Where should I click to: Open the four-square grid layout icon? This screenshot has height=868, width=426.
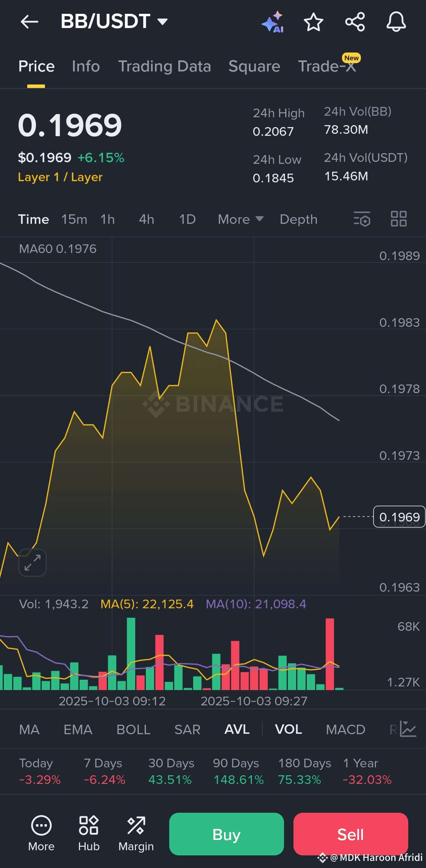point(399,219)
